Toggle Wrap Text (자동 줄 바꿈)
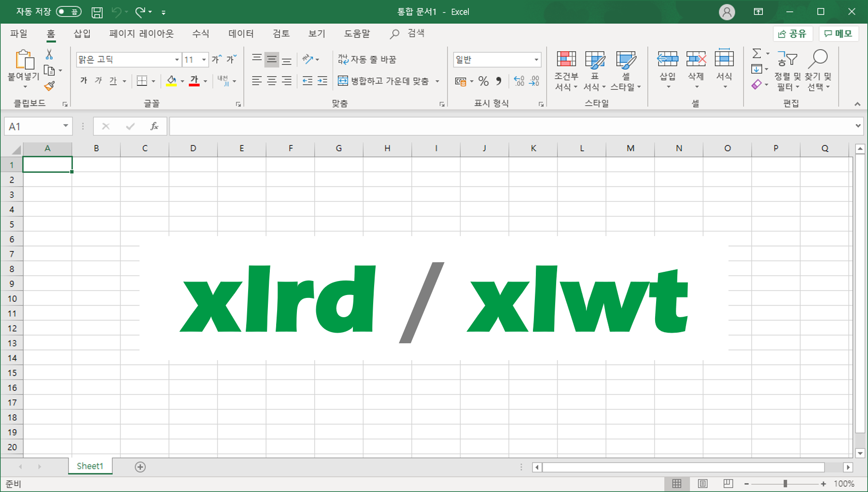 (x=367, y=59)
